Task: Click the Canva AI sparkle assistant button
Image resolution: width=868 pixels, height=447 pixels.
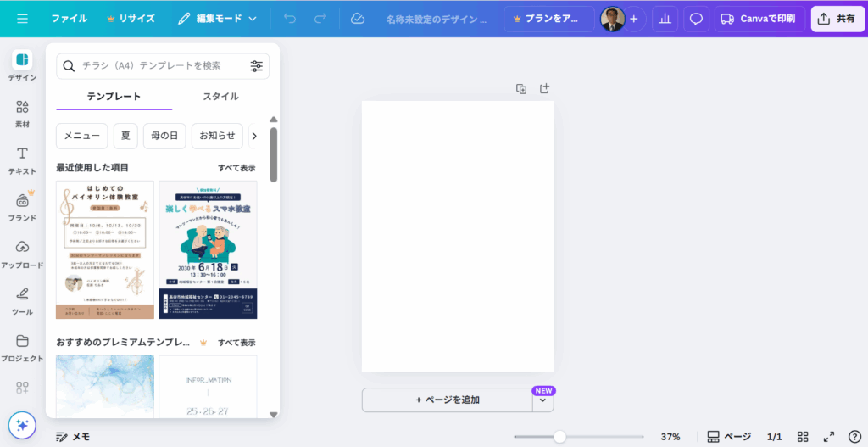Action: point(22,426)
